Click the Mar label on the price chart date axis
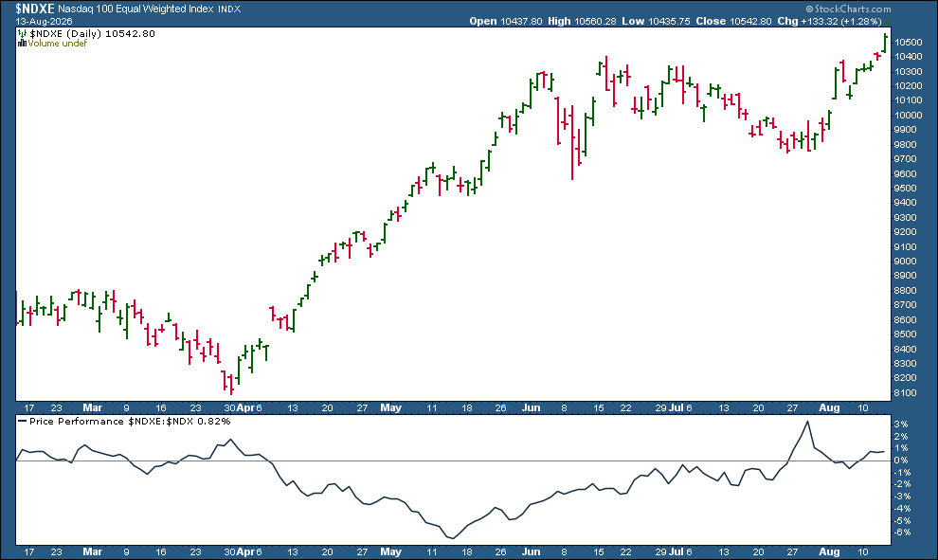938x560 pixels. click(x=92, y=408)
